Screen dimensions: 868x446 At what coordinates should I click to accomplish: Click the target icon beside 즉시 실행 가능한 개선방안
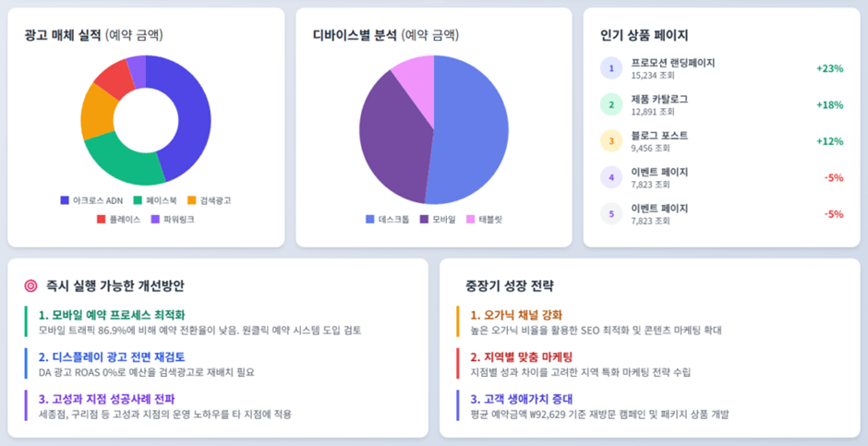point(30,286)
